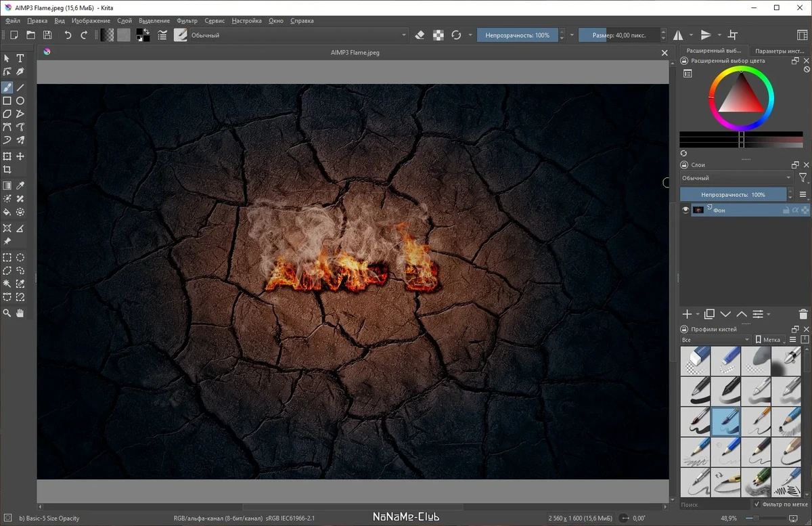Toggle preserve alpha checker icon

point(438,35)
